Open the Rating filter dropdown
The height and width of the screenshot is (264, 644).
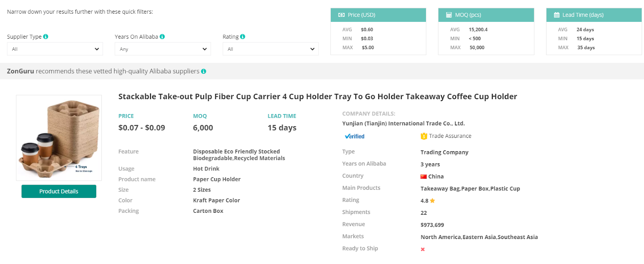coord(270,49)
